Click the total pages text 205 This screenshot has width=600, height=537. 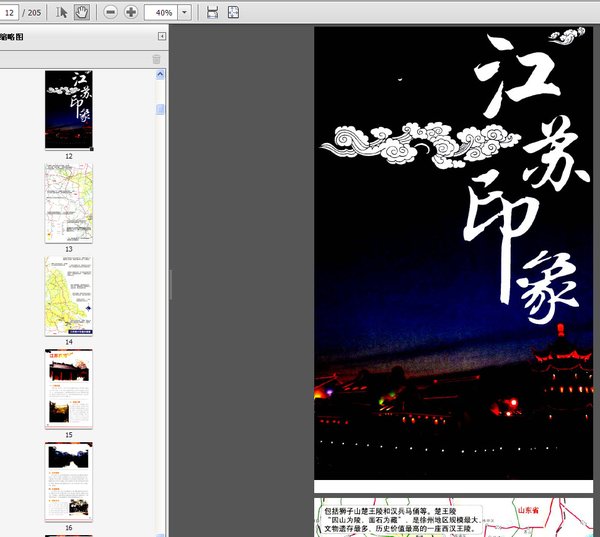[x=34, y=13]
